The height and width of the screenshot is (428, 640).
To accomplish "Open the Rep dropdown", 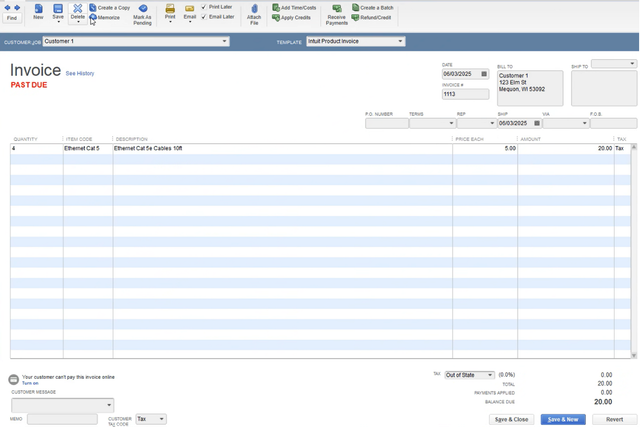I will [x=492, y=123].
